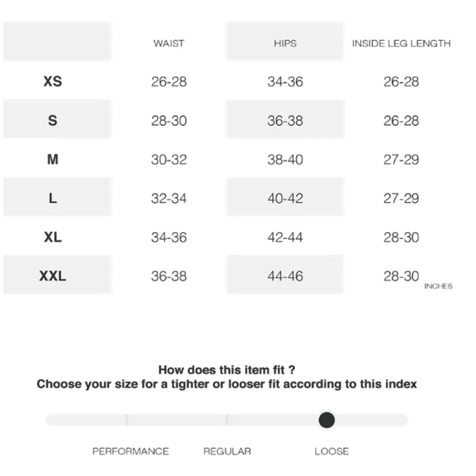Select the M size row label
The width and height of the screenshot is (476, 476).
click(x=53, y=159)
